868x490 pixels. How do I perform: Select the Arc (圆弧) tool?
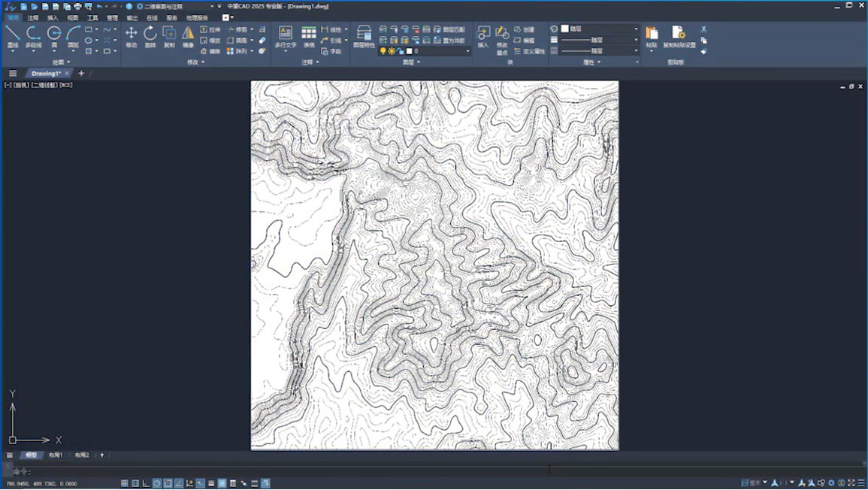(73, 37)
